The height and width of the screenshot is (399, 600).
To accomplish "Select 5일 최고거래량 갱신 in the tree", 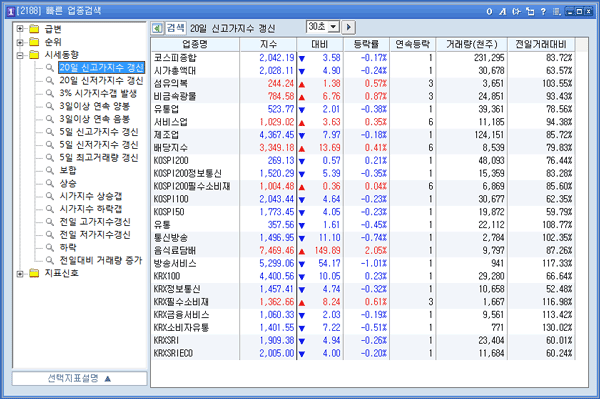I will tap(99, 158).
